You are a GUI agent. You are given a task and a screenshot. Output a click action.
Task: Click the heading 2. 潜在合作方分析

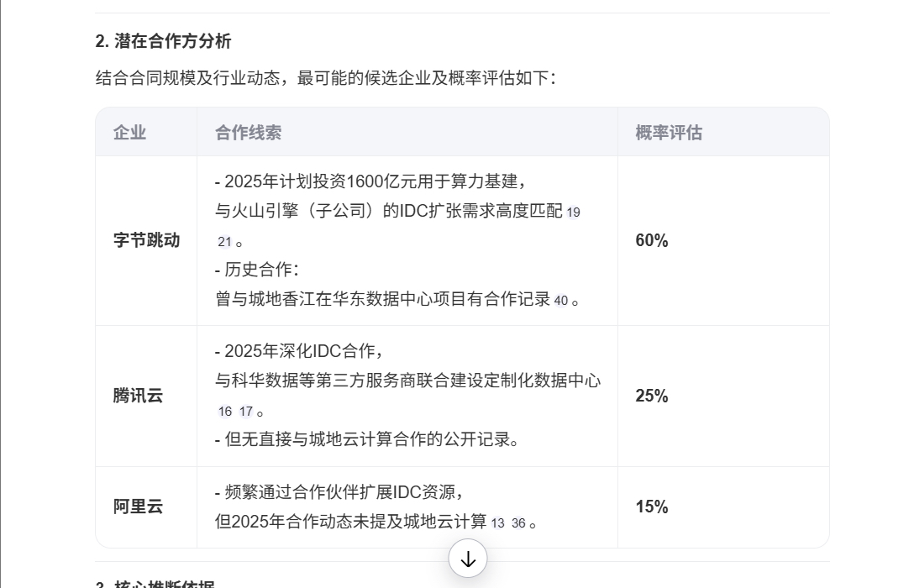(163, 41)
